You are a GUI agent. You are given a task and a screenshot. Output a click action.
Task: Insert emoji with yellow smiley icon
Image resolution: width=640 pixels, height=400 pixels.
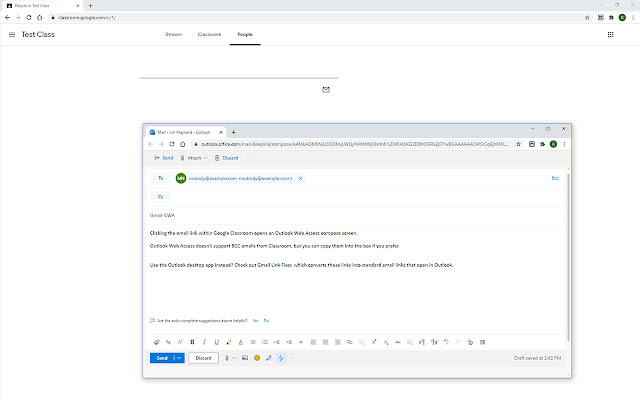(x=257, y=358)
